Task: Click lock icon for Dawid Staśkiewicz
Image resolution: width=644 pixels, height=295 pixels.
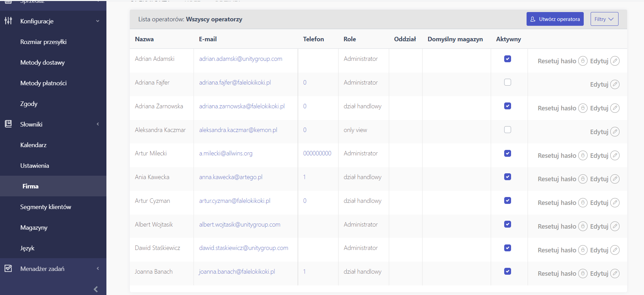Action: [583, 250]
